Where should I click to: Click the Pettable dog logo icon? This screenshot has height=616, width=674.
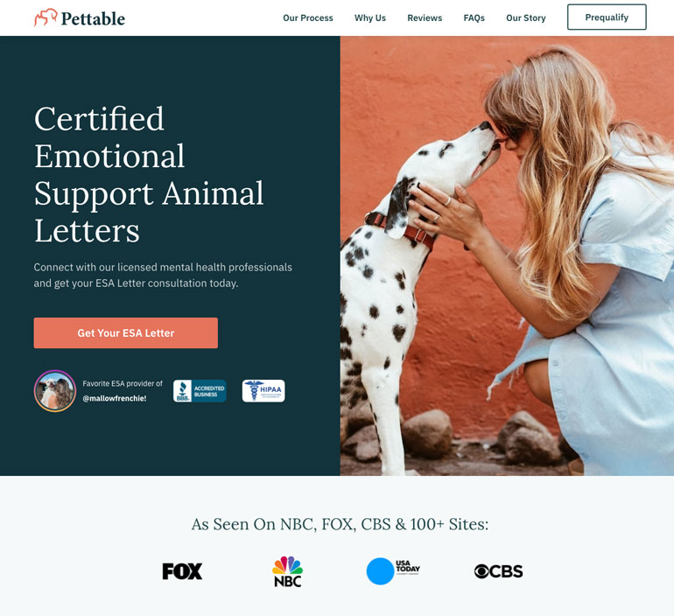coord(46,17)
